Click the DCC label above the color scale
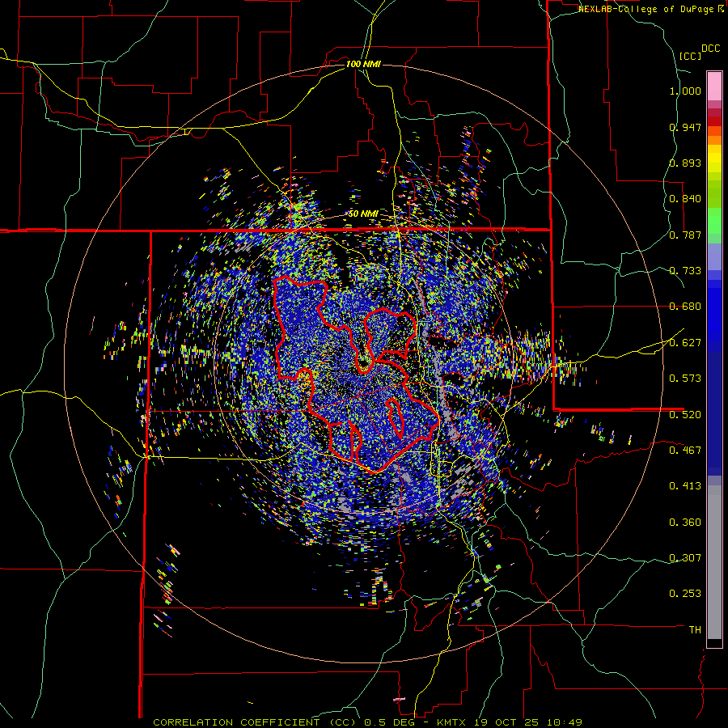 click(x=711, y=49)
